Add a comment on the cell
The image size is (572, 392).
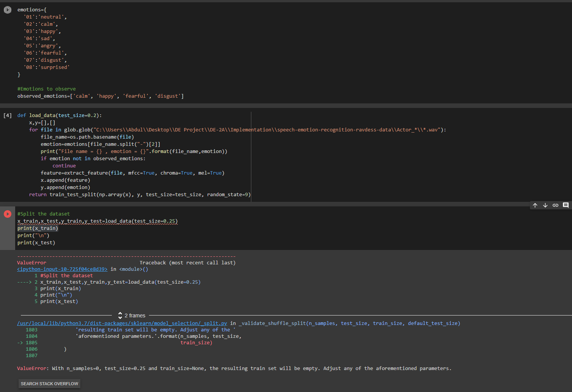pyautogui.click(x=566, y=205)
